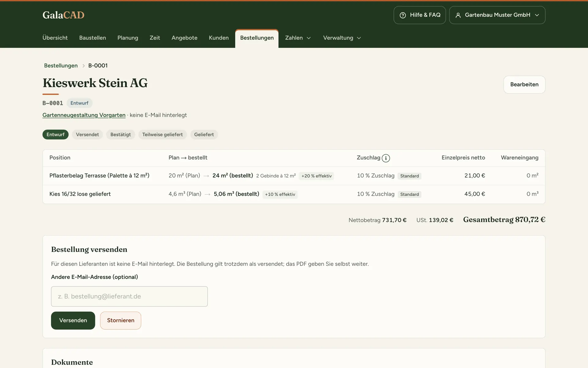
Task: Click the Standard tag in Pflasterbelag row
Action: 409,176
